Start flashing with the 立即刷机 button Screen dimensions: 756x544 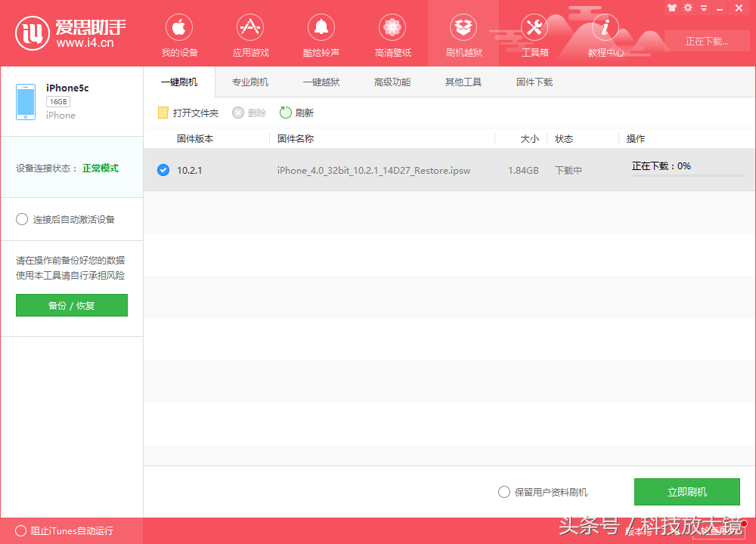click(686, 492)
